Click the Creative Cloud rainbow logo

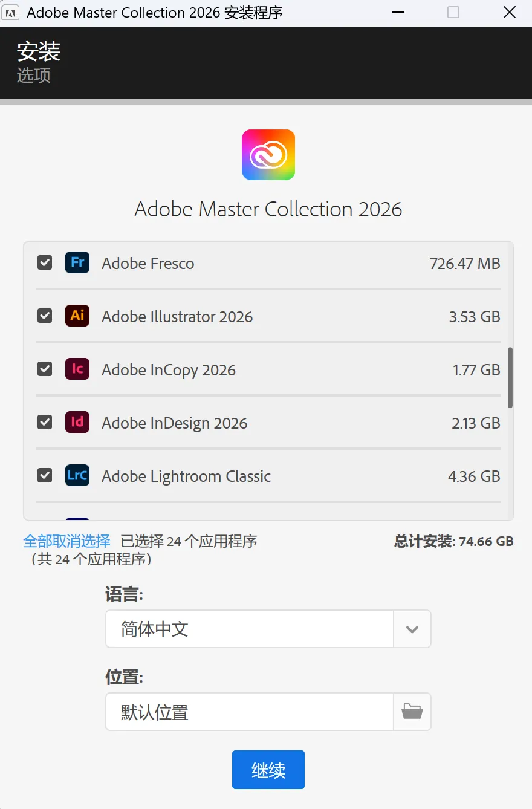(x=268, y=155)
